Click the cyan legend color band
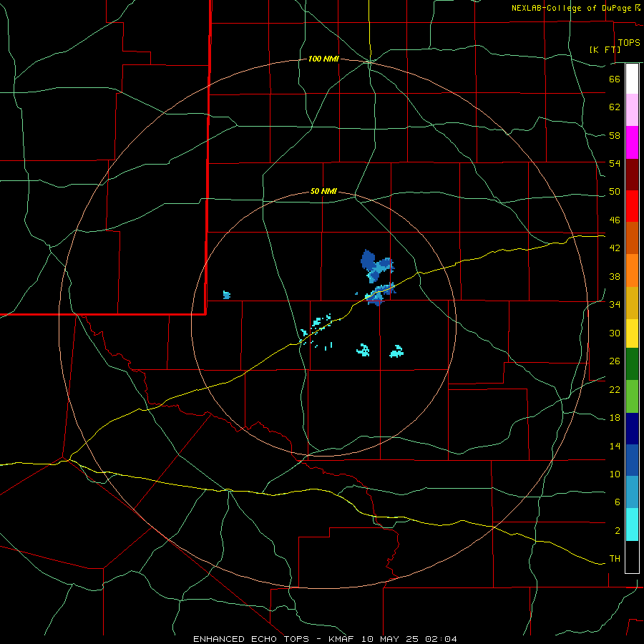Viewport: 644px width, 644px height. [x=632, y=525]
